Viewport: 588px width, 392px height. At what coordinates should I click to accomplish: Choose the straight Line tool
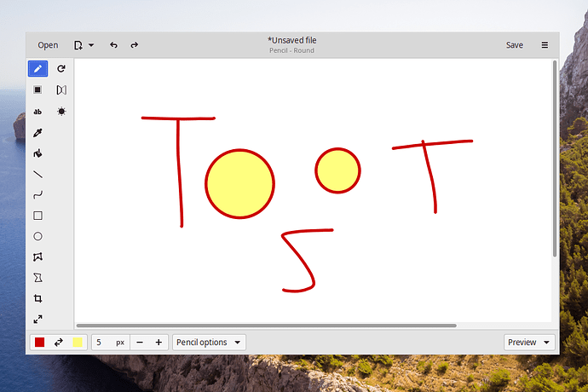[x=37, y=175]
